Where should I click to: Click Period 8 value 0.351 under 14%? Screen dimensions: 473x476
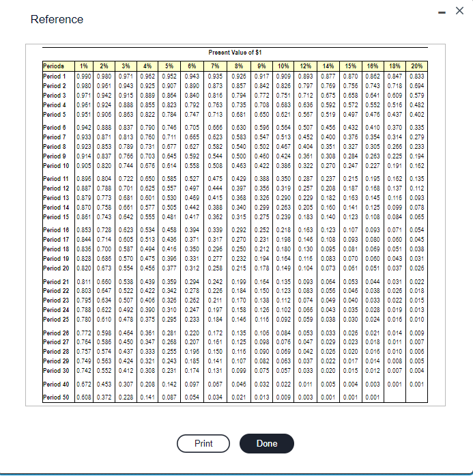328,147
